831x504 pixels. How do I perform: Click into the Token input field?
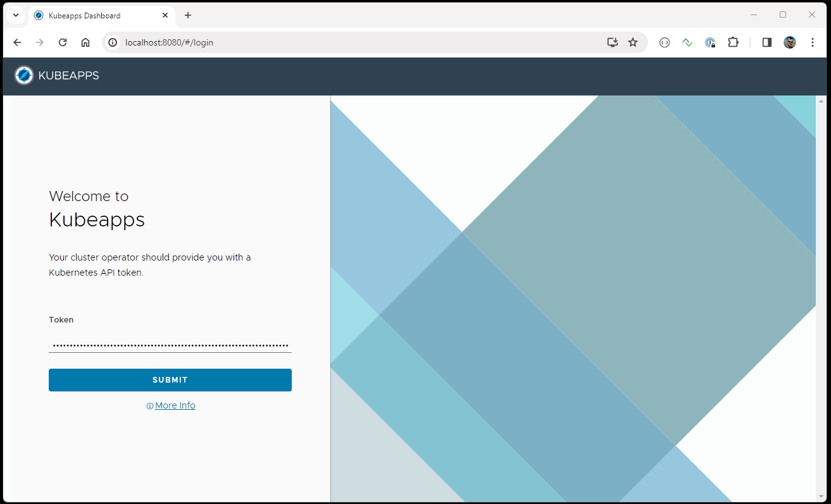(x=170, y=345)
